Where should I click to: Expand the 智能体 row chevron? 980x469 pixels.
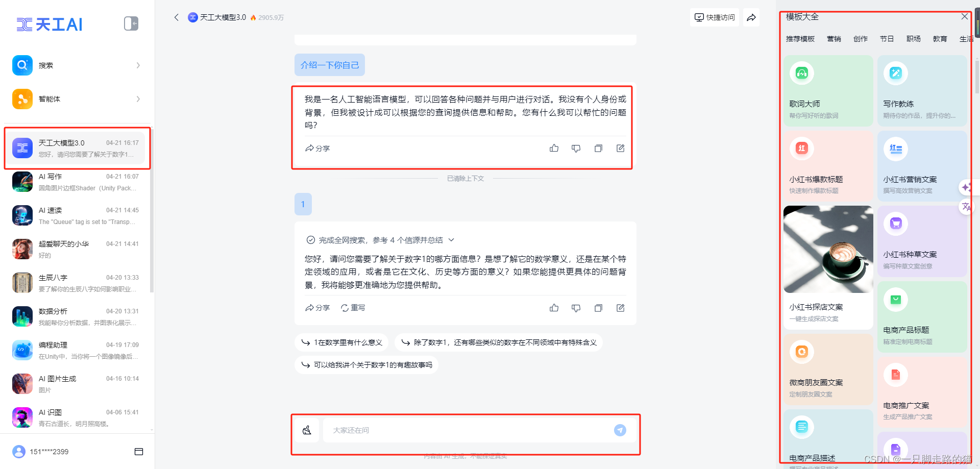[x=138, y=99]
